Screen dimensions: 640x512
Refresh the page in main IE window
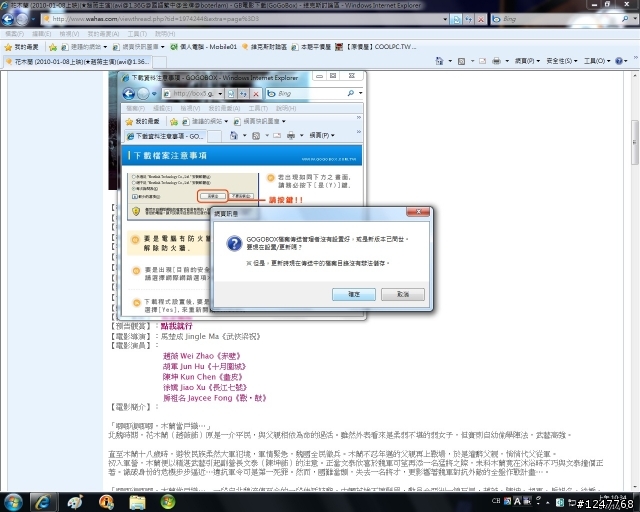coord(469,19)
